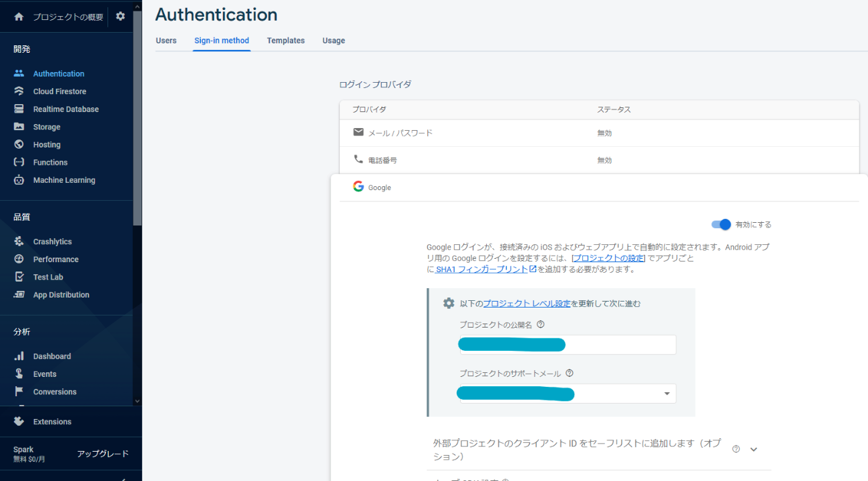Click gear icon beside プロジェクト レベル設定 note
Screen dimensions: 868x481
tap(449, 303)
